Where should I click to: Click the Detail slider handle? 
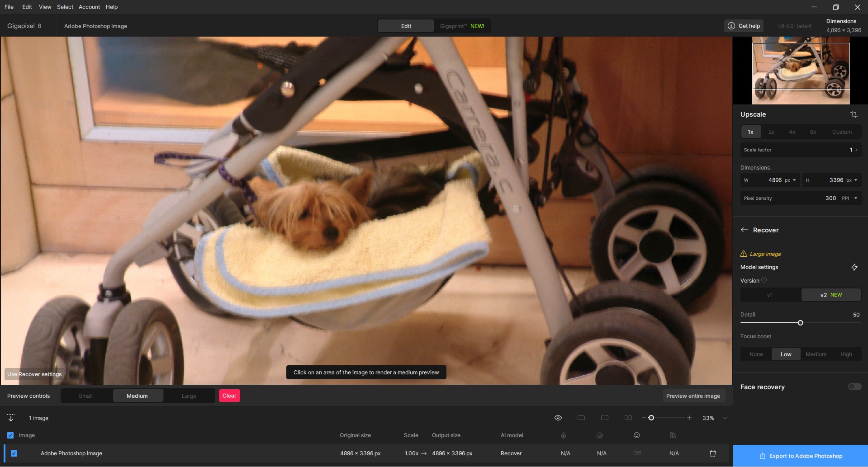coord(800,323)
